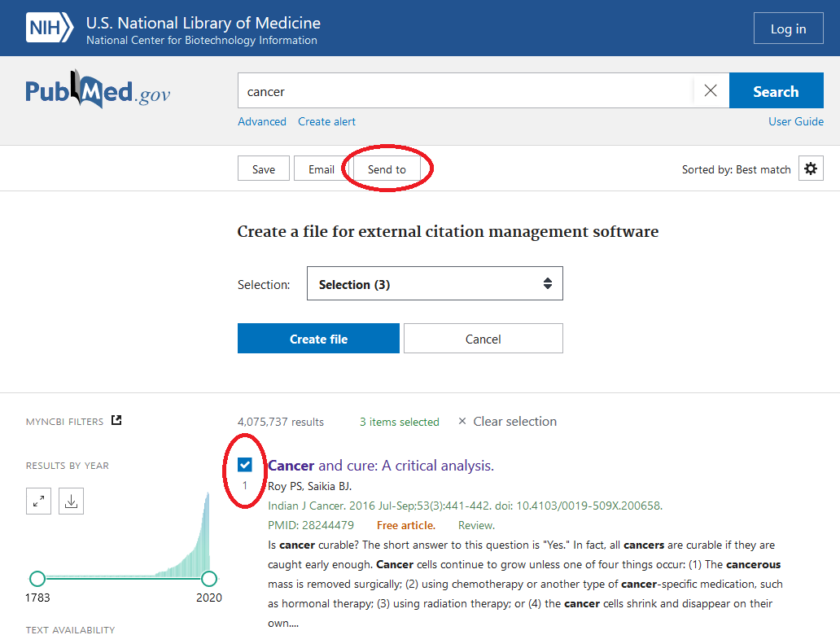Click inside the search input field
The height and width of the screenshot is (635, 840).
[456, 90]
